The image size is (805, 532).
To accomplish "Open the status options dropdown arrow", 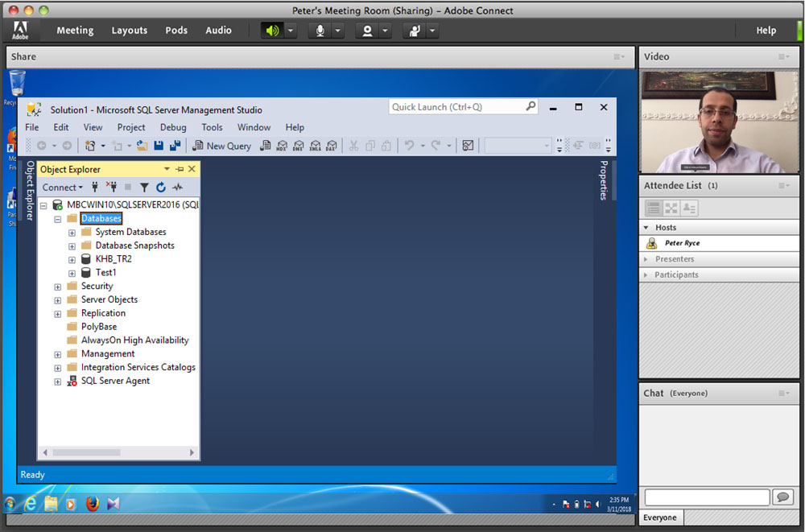I will pos(433,31).
